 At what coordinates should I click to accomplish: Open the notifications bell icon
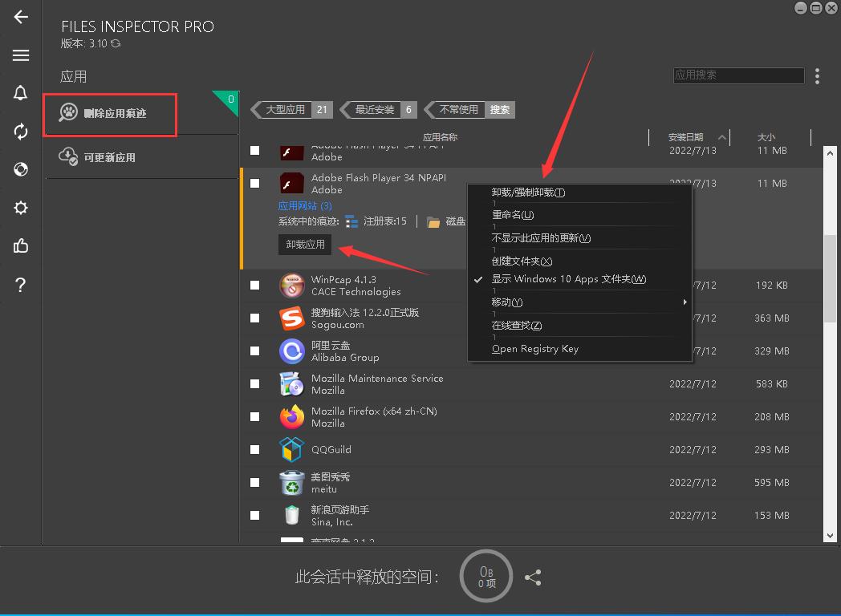tap(20, 93)
